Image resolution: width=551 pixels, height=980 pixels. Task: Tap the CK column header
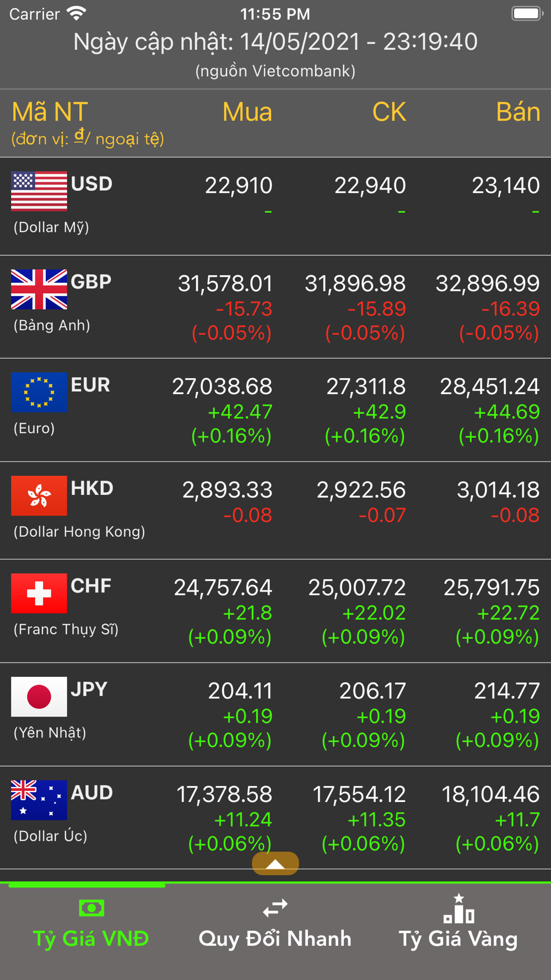[x=389, y=112]
